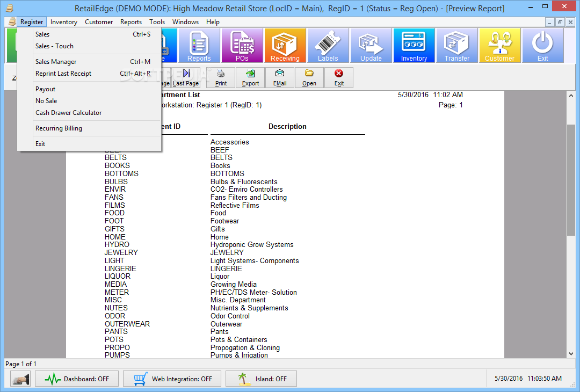Open the Transfer module
This screenshot has height=392, width=580.
point(457,46)
